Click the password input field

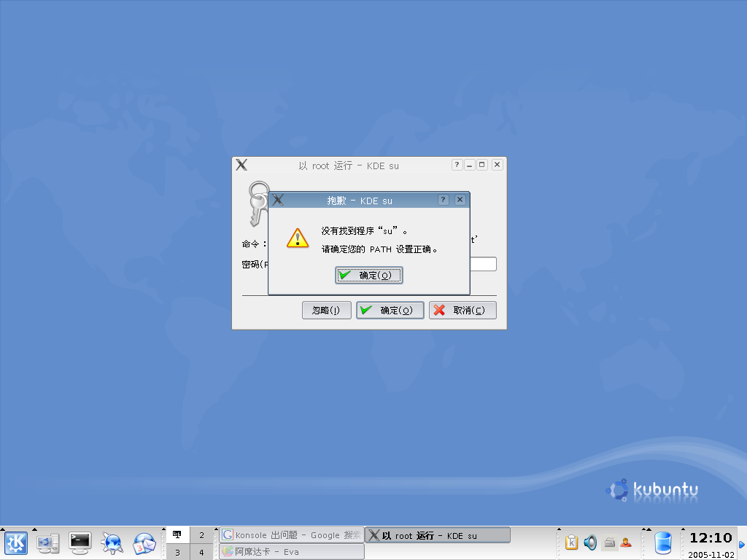(483, 264)
